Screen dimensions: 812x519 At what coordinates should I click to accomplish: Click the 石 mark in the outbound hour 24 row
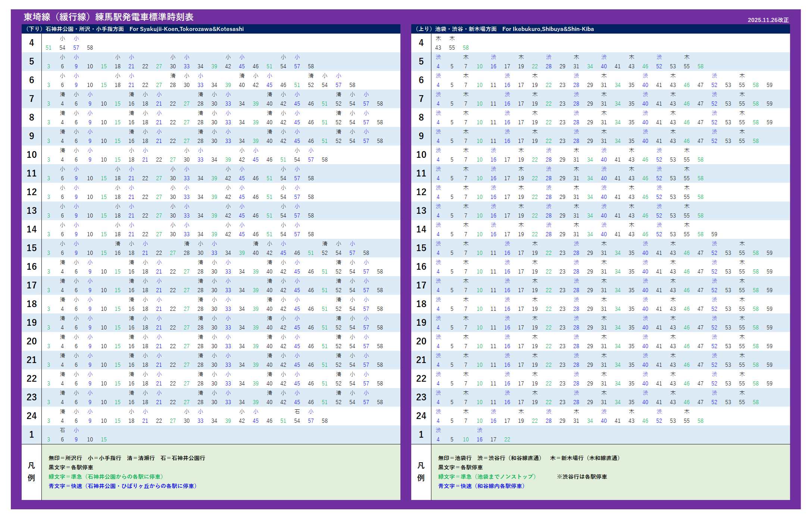pyautogui.click(x=297, y=412)
